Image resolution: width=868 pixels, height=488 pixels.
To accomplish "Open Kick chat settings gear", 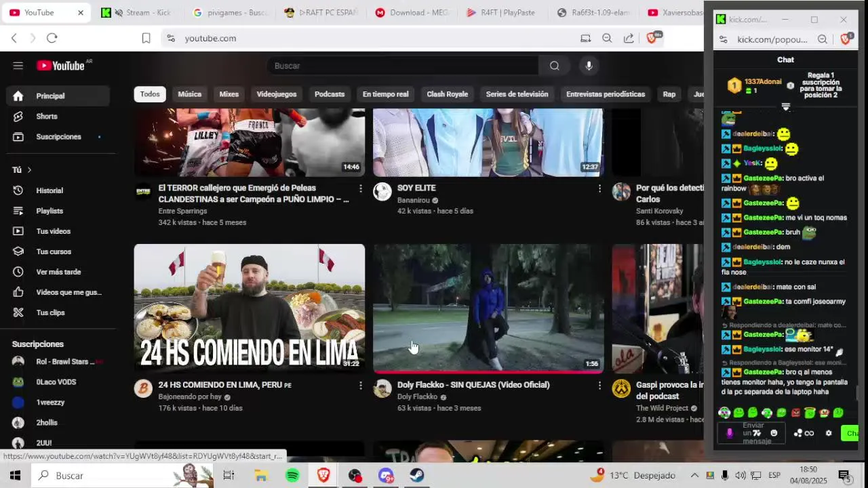I will coord(829,433).
